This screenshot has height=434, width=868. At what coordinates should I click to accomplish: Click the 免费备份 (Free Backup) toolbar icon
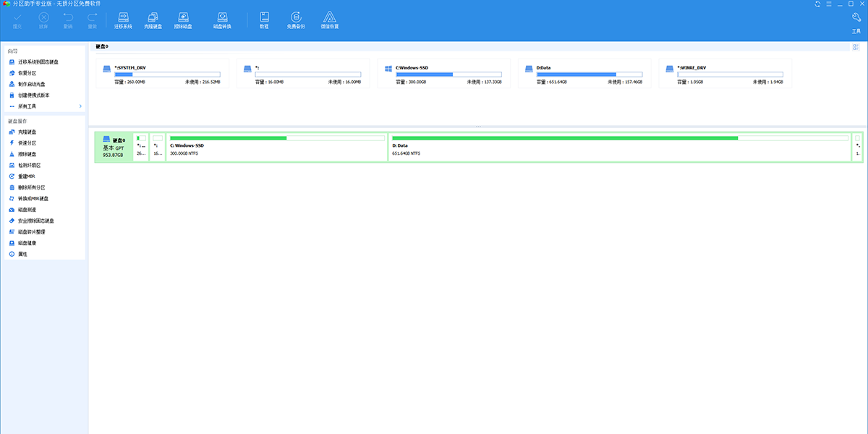point(296,20)
